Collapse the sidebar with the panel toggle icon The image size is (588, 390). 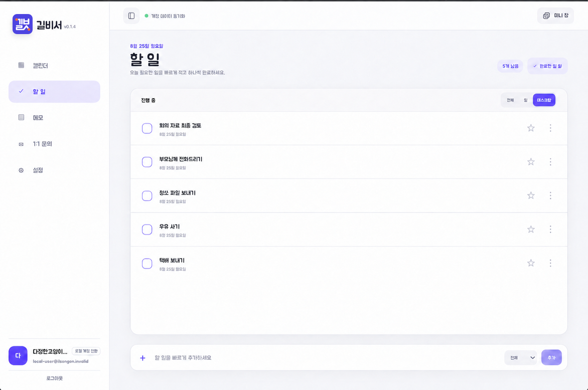[x=131, y=16]
